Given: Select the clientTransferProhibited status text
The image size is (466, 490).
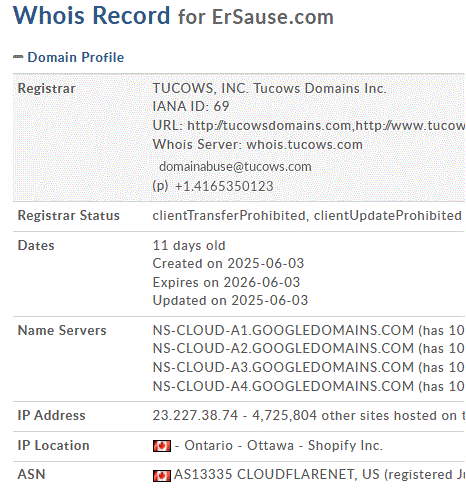Looking at the screenshot, I should 229,216.
